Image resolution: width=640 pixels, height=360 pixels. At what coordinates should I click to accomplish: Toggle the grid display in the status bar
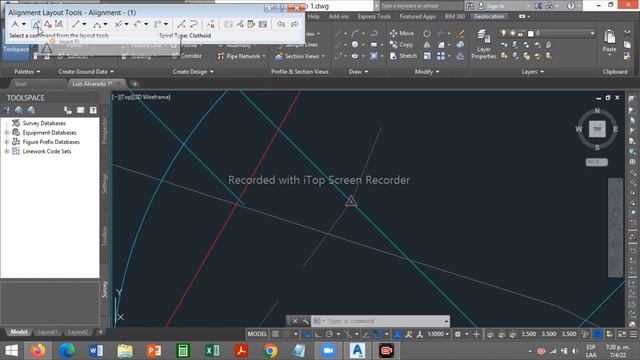tap(276, 334)
